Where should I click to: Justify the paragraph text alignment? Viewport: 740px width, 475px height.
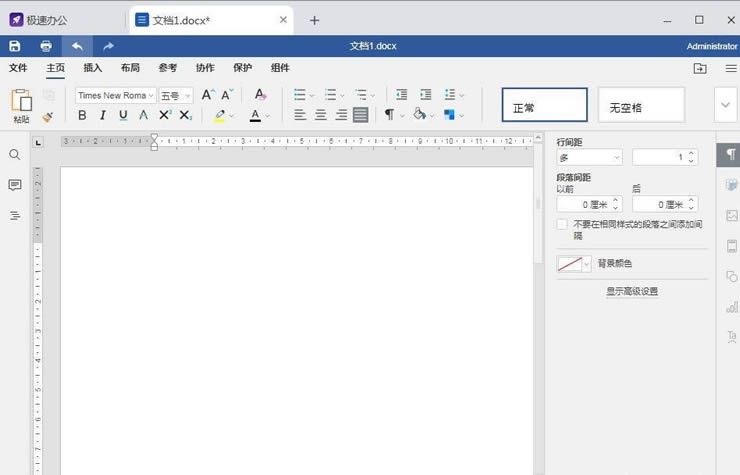tap(361, 115)
